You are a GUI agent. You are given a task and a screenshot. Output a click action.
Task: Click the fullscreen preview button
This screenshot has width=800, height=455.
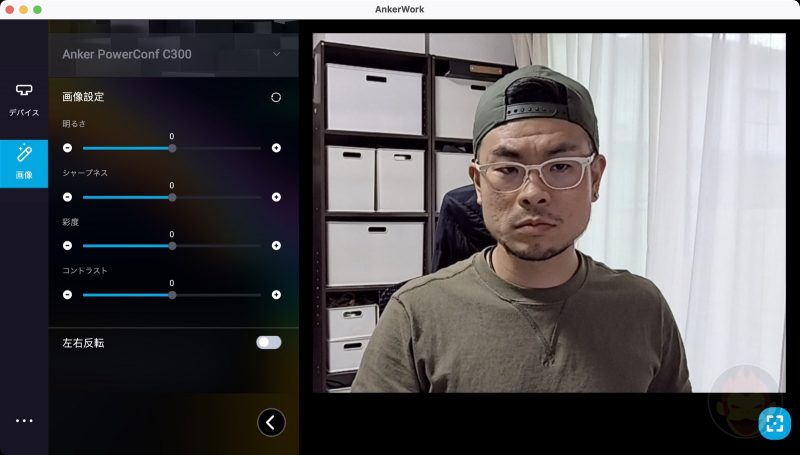coord(774,423)
